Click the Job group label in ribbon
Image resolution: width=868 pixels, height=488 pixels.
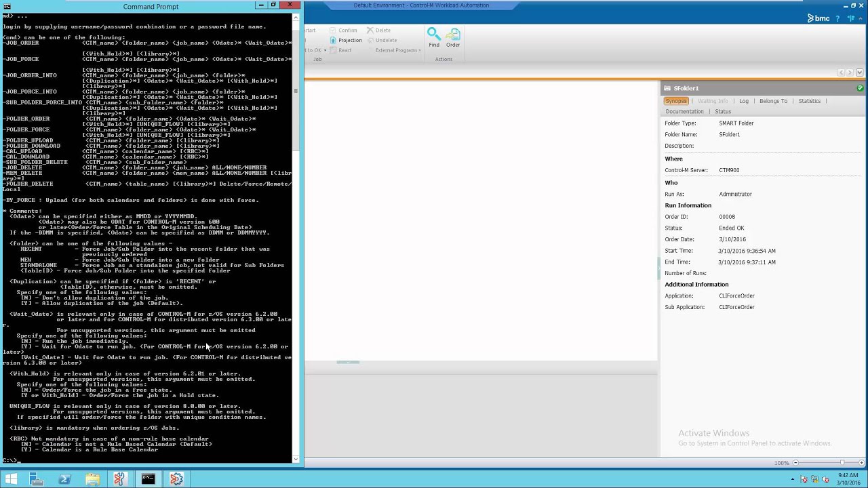click(x=317, y=60)
